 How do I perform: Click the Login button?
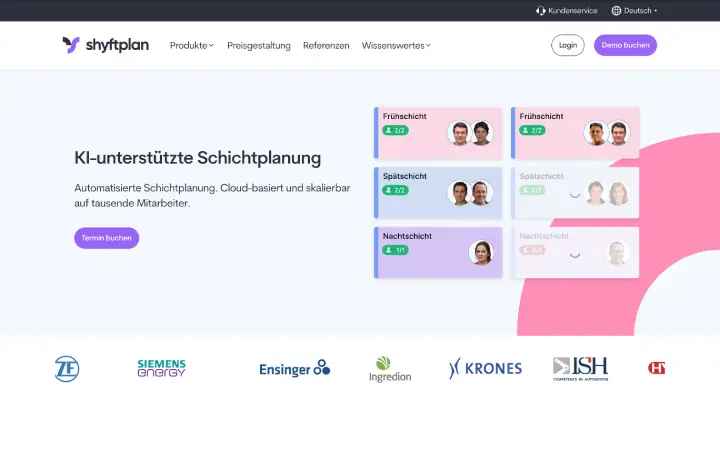pos(568,45)
